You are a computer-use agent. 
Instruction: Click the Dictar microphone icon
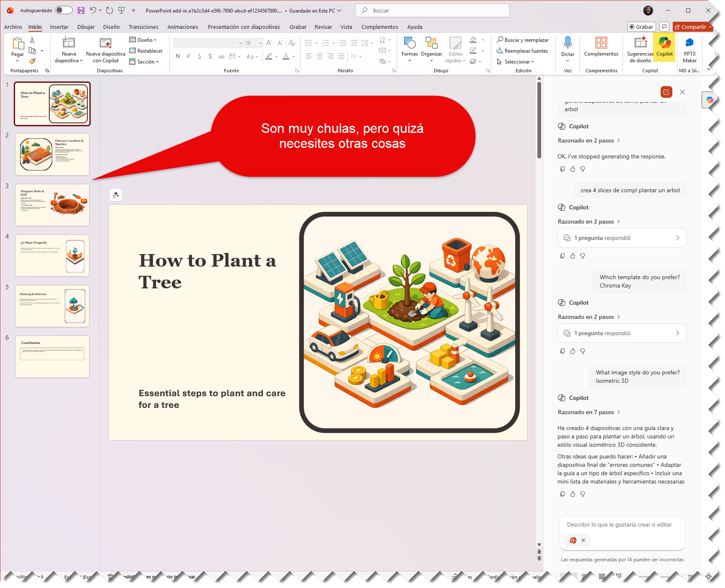(567, 43)
